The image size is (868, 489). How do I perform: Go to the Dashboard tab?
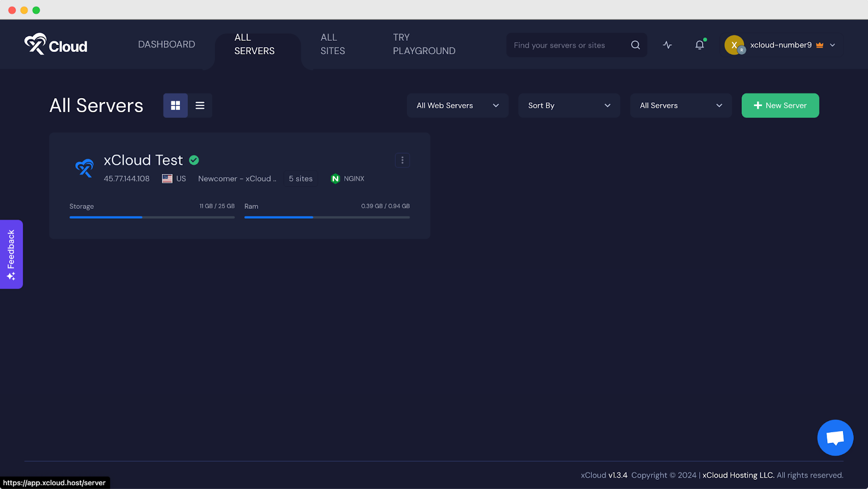click(167, 44)
